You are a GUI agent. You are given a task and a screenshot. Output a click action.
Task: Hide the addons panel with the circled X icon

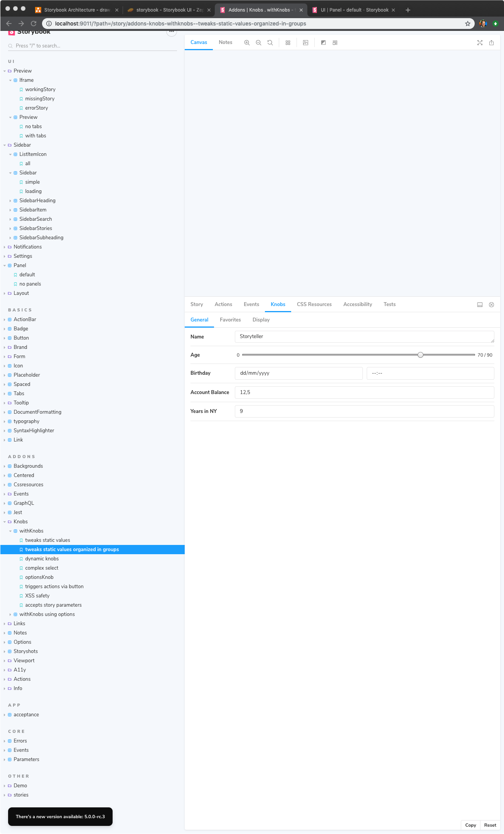click(491, 305)
